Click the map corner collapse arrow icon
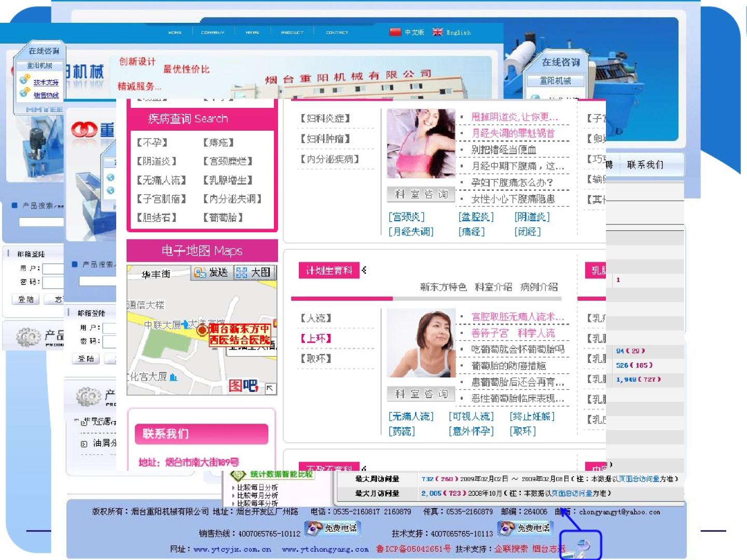 tap(270, 388)
